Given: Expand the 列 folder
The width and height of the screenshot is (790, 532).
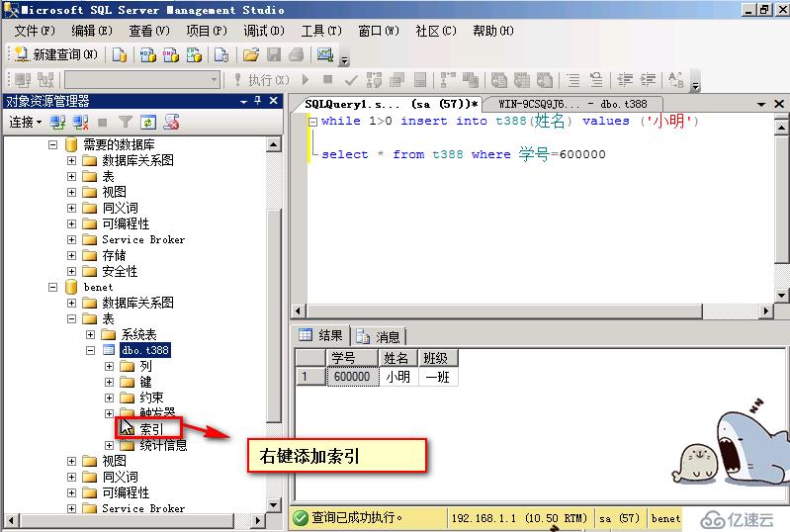Looking at the screenshot, I should (109, 366).
